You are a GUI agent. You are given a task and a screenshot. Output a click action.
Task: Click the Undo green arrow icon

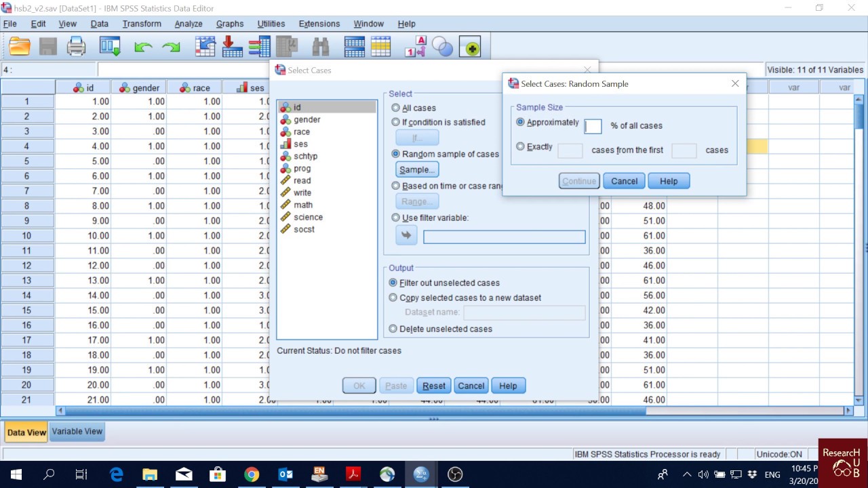143,47
